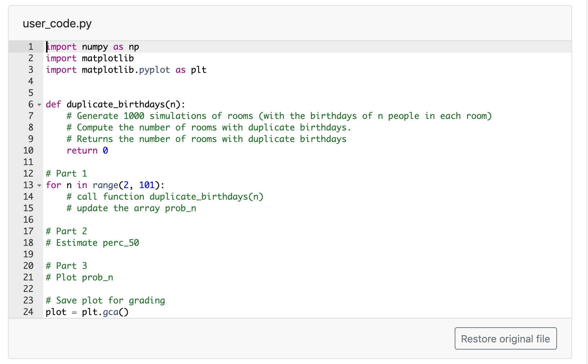Viewport: 588px width, 364px height.
Task: Click line number 21 in the gutter
Action: 28,278
